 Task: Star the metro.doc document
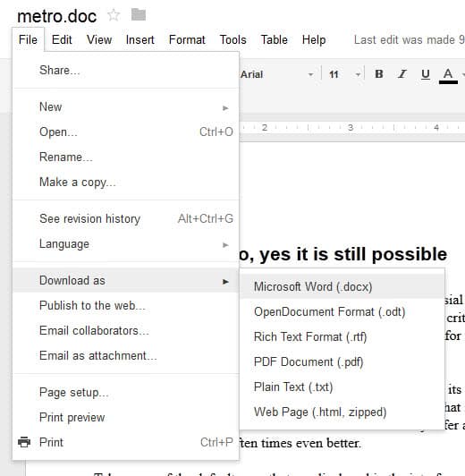click(x=114, y=15)
